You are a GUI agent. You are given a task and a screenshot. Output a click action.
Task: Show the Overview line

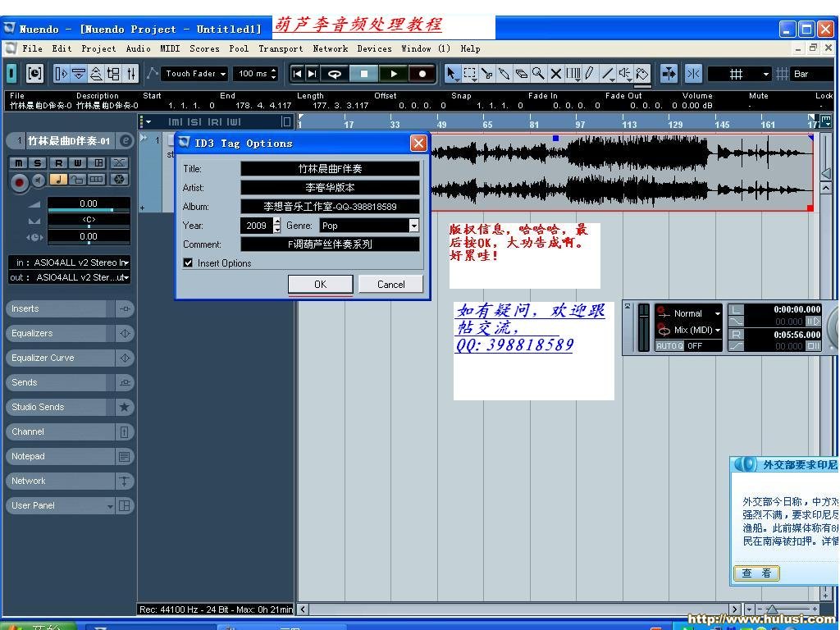point(96,73)
